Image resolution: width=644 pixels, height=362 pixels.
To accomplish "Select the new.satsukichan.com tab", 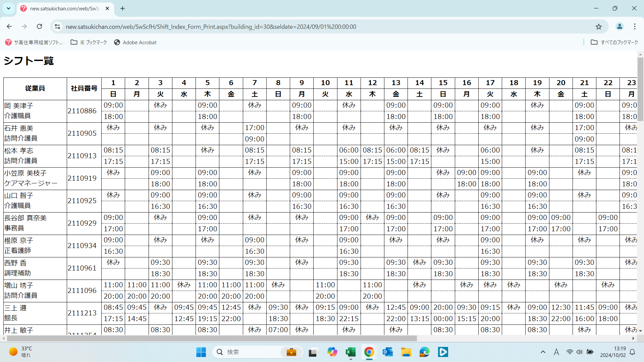I will point(64,8).
